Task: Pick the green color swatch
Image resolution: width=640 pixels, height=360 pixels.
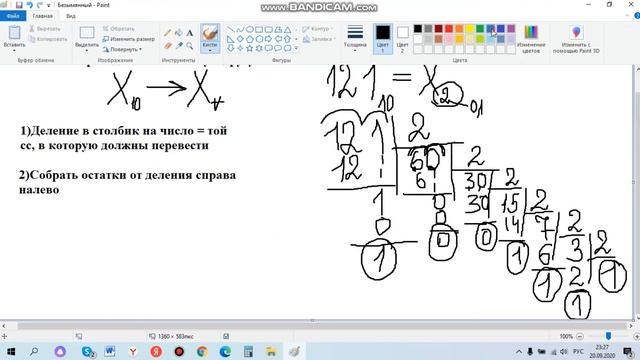Action: pyautogui.click(x=480, y=29)
